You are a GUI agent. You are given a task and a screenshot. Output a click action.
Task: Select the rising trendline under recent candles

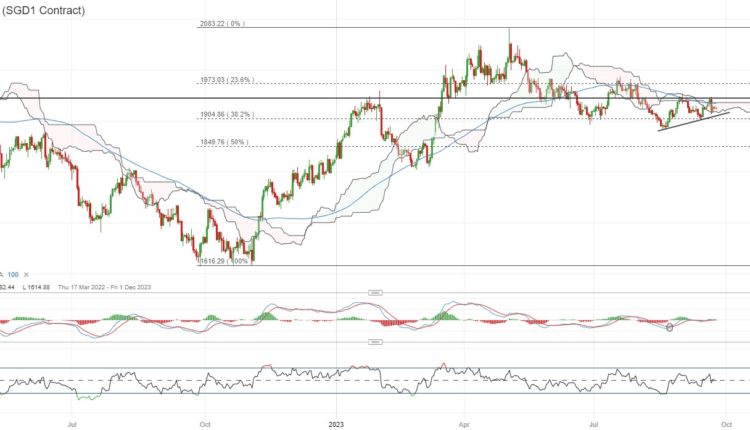point(690,120)
